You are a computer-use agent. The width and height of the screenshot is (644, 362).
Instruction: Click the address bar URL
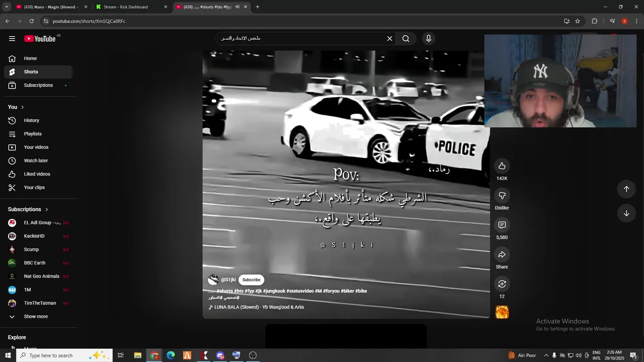[x=89, y=21]
